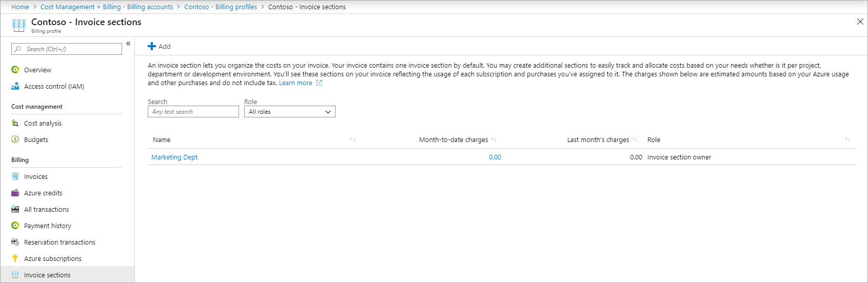Open the All roles dropdown

click(290, 112)
